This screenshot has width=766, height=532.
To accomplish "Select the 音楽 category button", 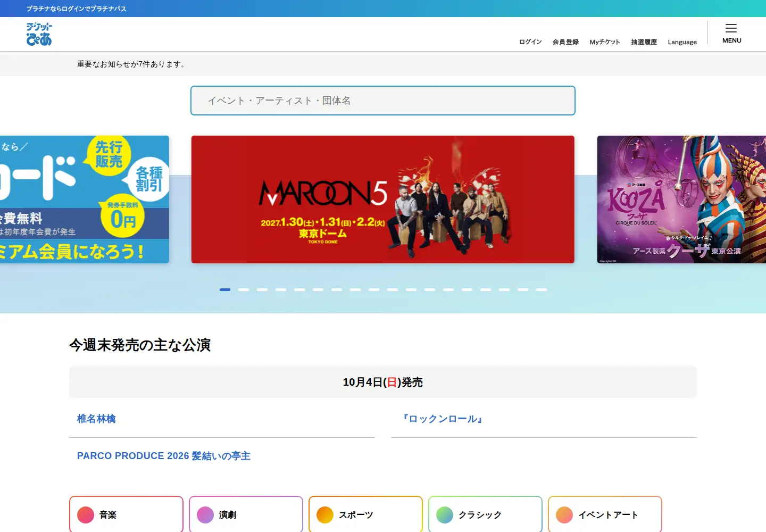I will tap(126, 514).
